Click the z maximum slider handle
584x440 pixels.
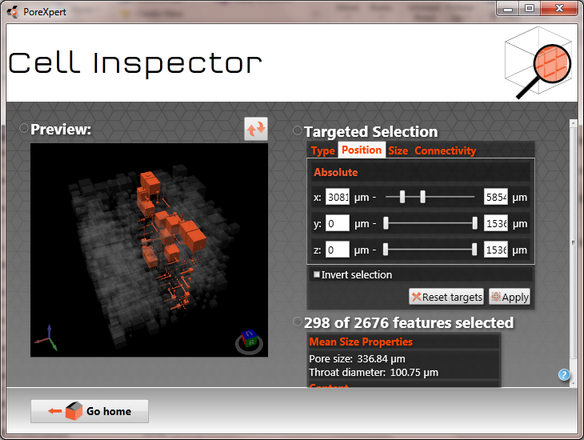[x=474, y=249]
